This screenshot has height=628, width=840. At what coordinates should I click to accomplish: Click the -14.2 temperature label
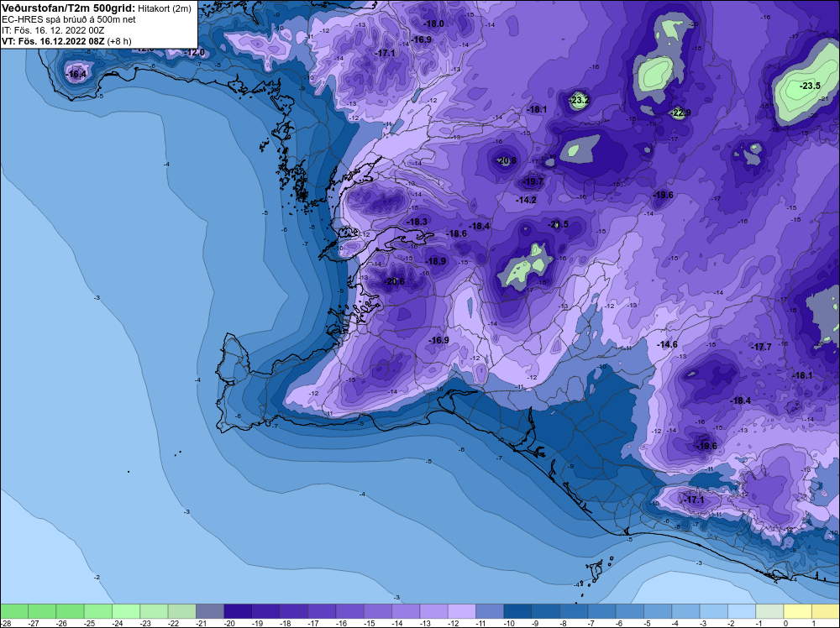pyautogui.click(x=526, y=200)
